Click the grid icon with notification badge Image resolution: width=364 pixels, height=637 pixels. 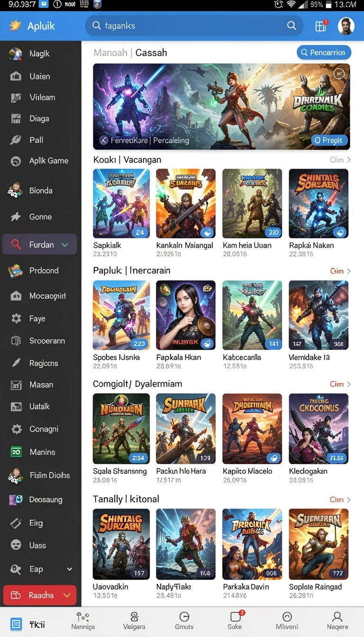pos(321,26)
